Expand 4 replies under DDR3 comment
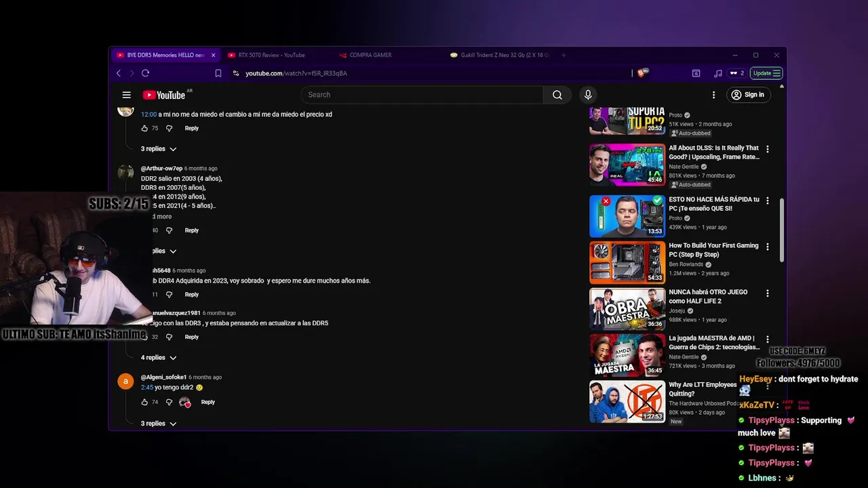Screen dimensions: 868x488 pyautogui.click(x=159, y=357)
